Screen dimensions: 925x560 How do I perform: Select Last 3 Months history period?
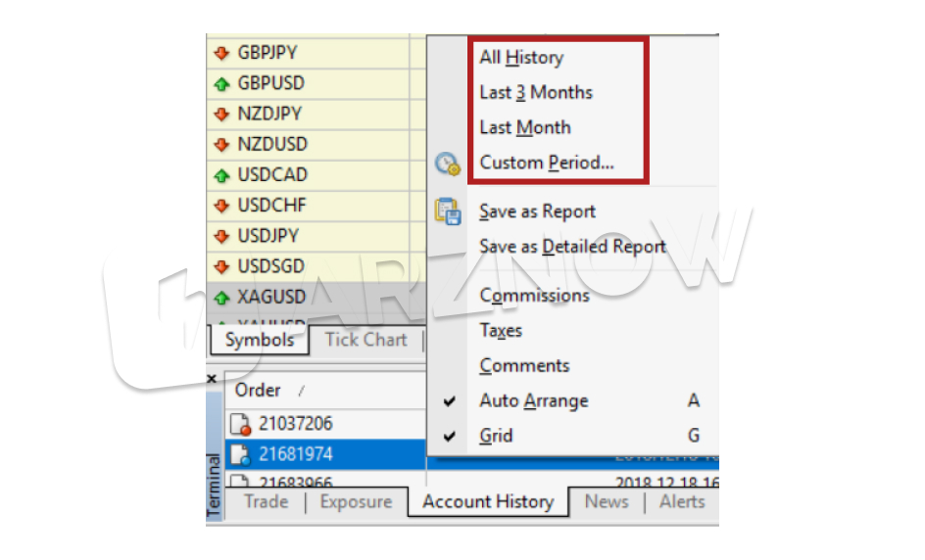pos(536,93)
